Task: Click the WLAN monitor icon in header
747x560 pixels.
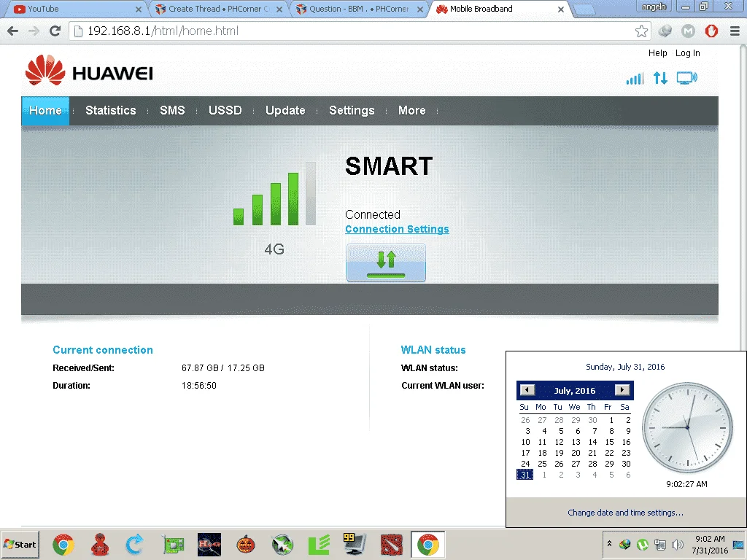Action: coord(686,77)
